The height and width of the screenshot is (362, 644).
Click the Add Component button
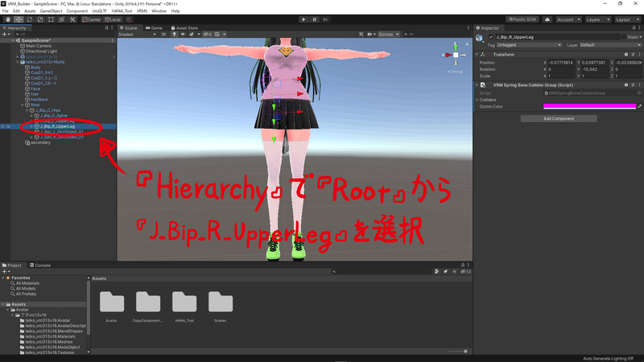[559, 118]
